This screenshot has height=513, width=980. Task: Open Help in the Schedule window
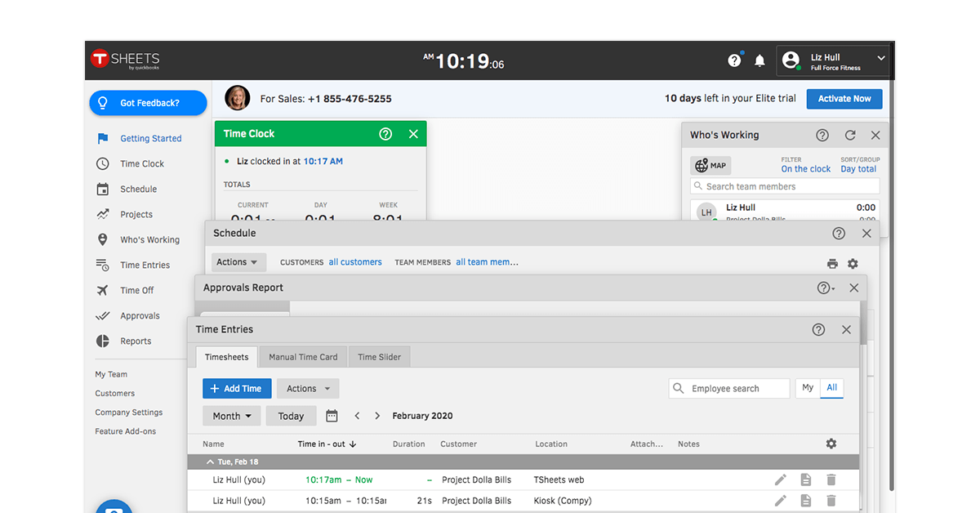point(839,234)
